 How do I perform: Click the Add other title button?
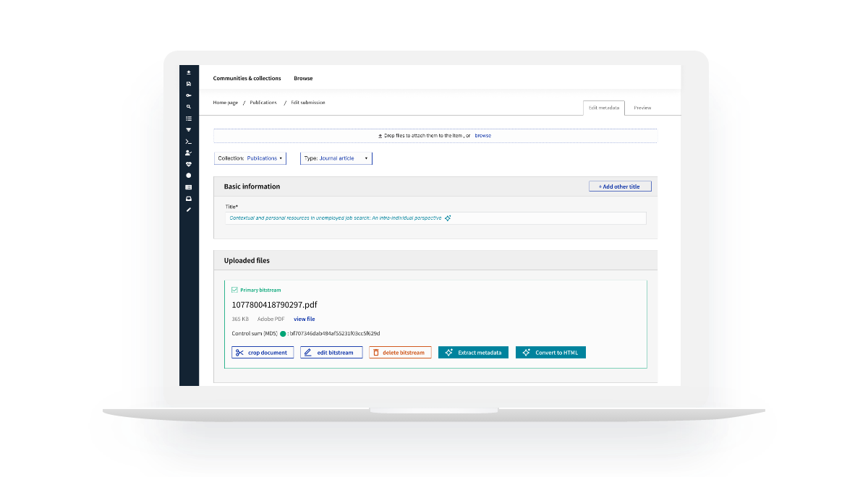click(x=619, y=186)
